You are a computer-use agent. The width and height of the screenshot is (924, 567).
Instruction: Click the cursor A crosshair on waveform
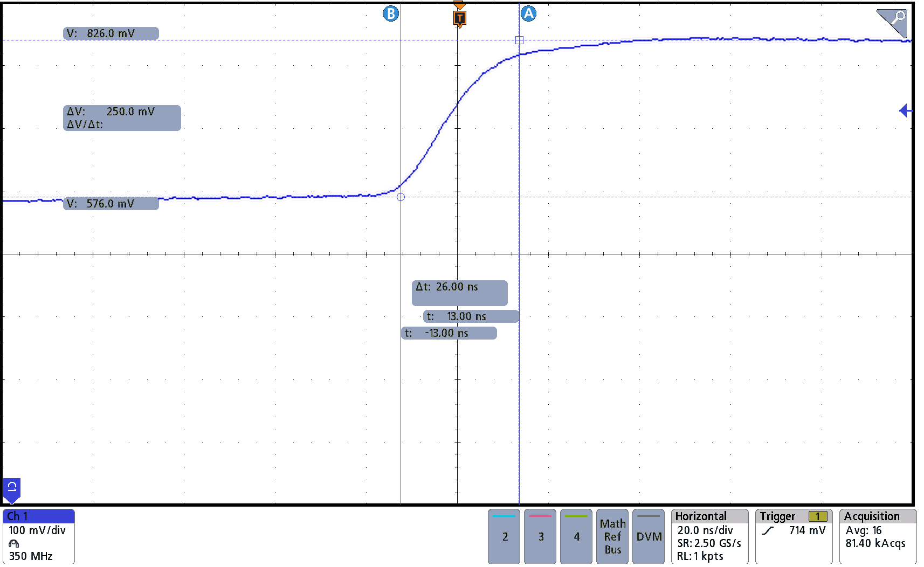coord(519,40)
